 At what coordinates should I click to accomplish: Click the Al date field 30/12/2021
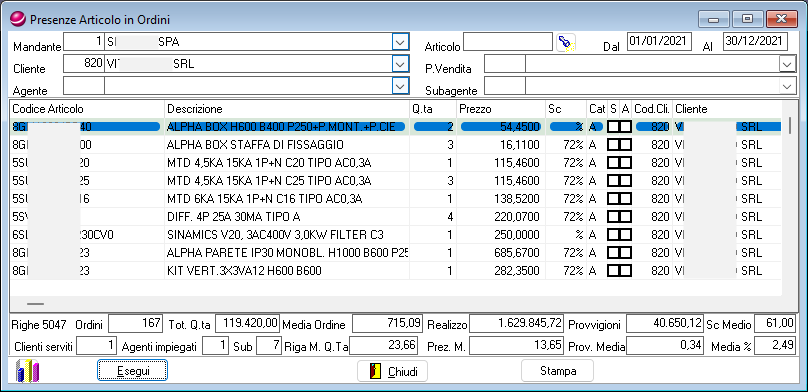point(755,41)
